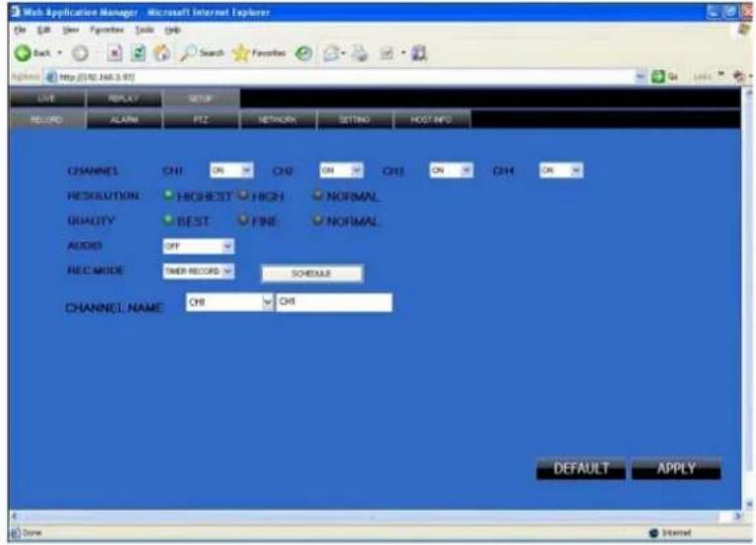Select NORMAL resolution radio button
This screenshot has height=545, width=756.
[318, 196]
